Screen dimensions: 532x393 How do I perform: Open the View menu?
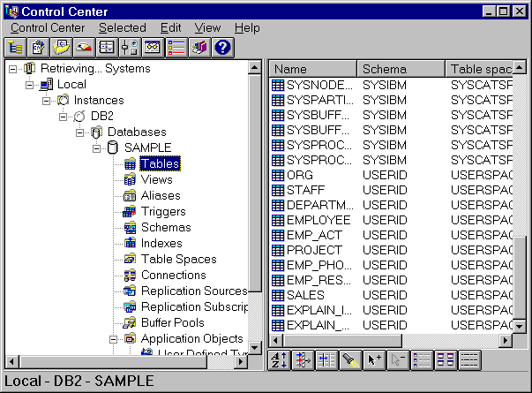click(207, 28)
